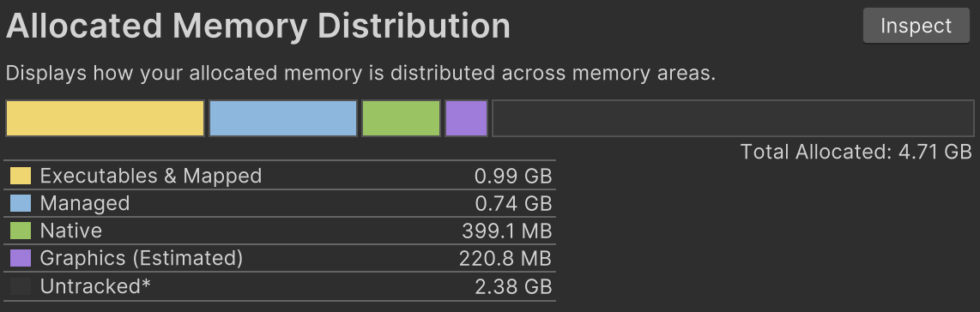Select the Graphics (Estimated) row label
The width and height of the screenshot is (980, 312).
(x=142, y=258)
